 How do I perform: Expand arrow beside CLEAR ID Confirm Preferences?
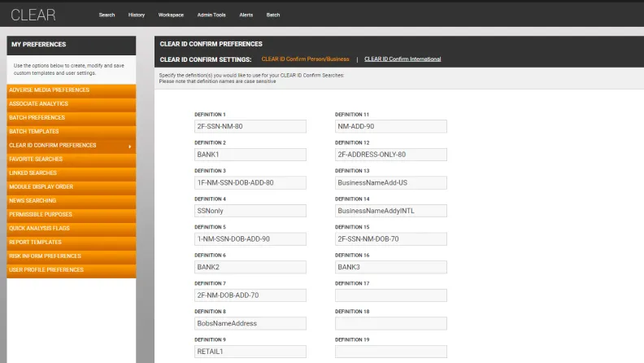130,146
